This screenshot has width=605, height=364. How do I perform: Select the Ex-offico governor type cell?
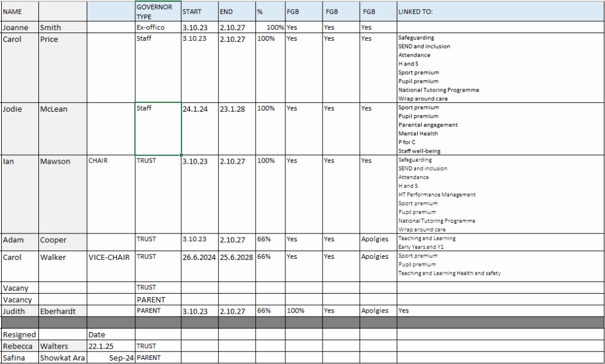[158, 27]
